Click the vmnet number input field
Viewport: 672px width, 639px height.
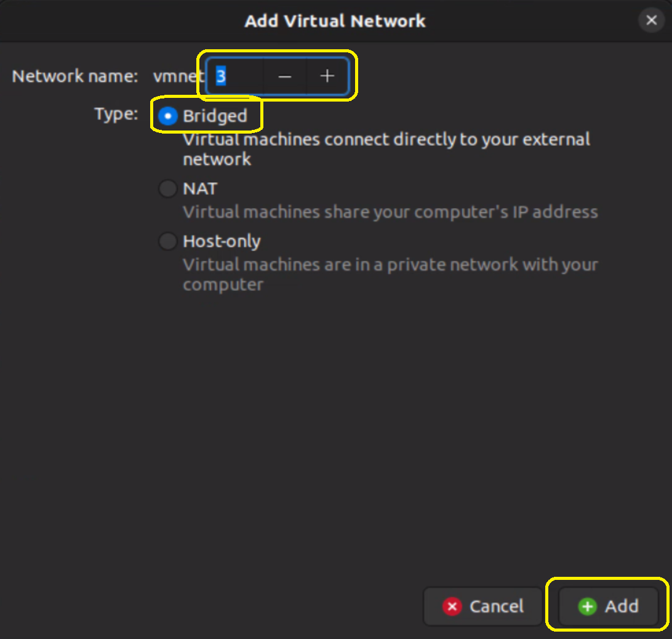coord(235,76)
